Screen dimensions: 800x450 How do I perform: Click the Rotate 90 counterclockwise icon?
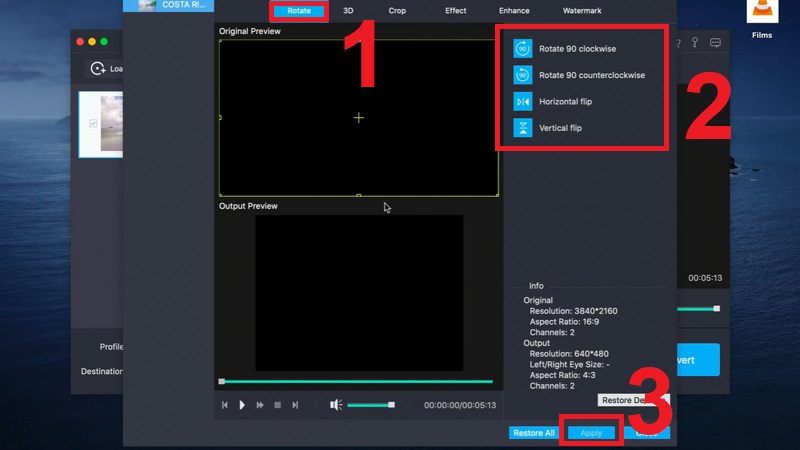coord(522,75)
